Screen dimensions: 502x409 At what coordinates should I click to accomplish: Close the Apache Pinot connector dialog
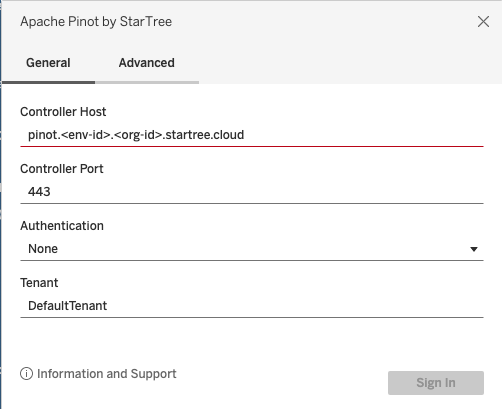tap(483, 22)
